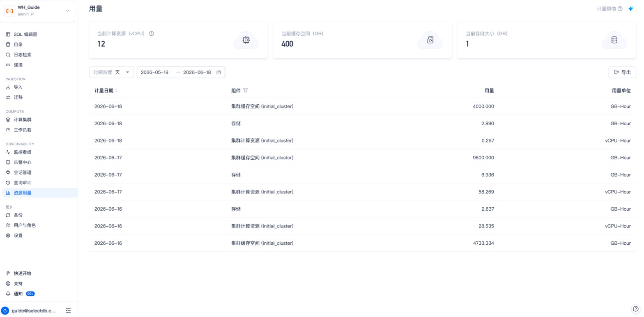Click the 2.890 storage usage cell
The width and height of the screenshot is (644, 317).
coord(488,123)
